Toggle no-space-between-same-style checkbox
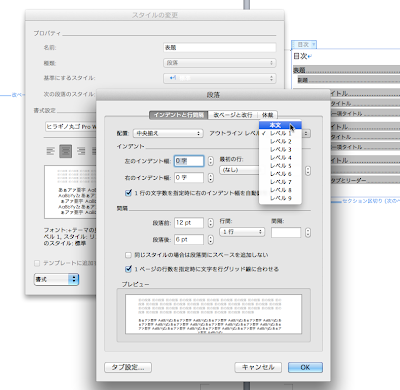Screen dimensions: 400x390 (128, 255)
